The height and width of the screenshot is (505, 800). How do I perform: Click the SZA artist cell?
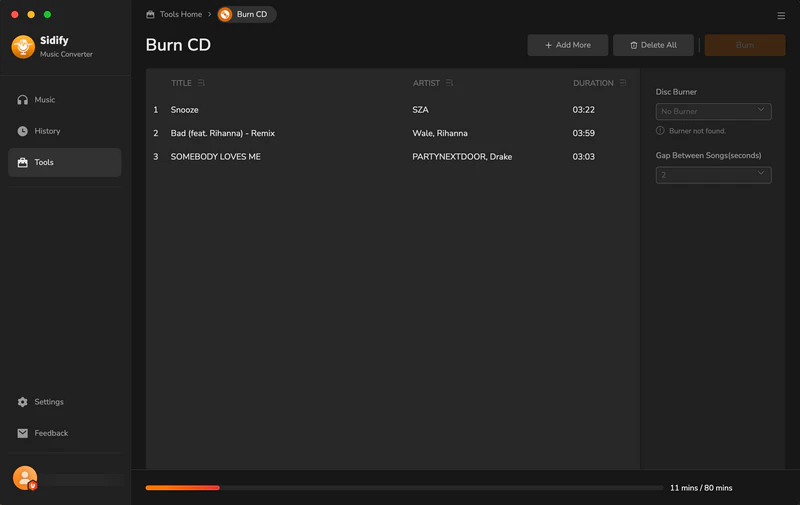click(420, 110)
